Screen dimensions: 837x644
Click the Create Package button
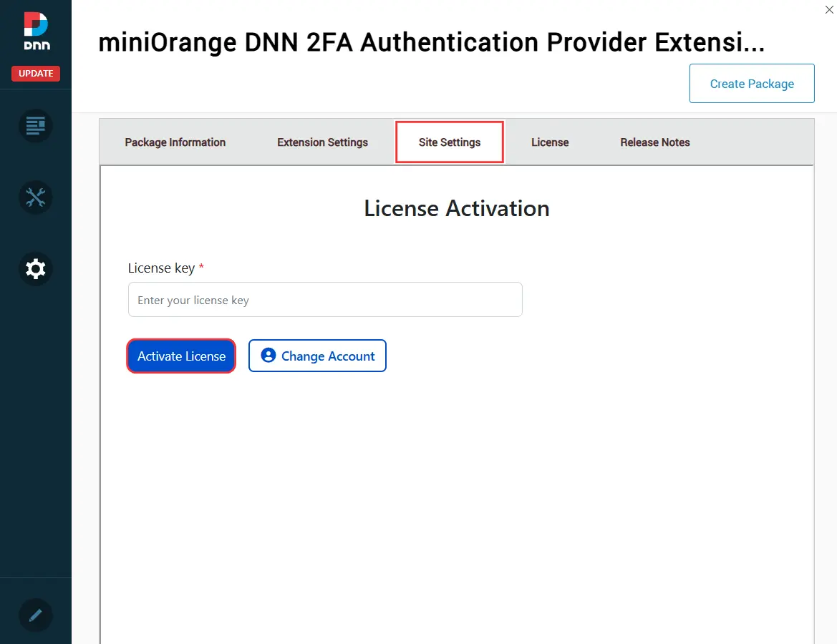(x=752, y=83)
